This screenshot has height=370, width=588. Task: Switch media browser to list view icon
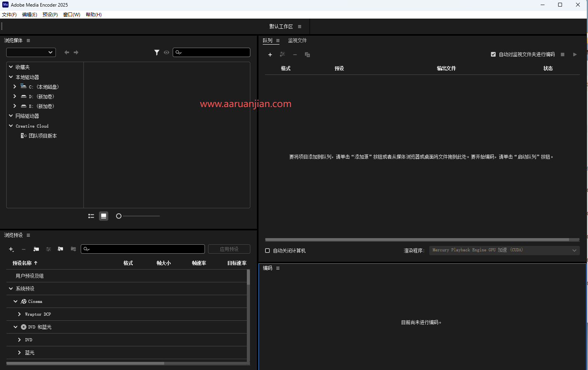91,216
